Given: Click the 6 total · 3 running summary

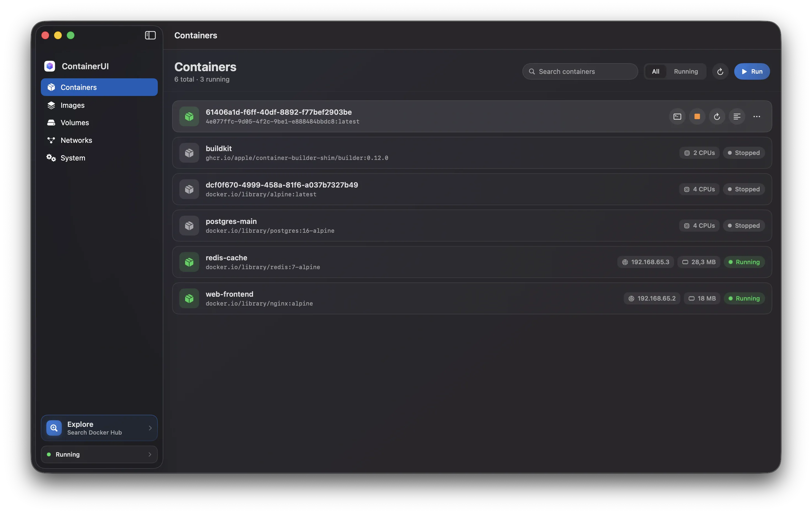Looking at the screenshot, I should (202, 79).
